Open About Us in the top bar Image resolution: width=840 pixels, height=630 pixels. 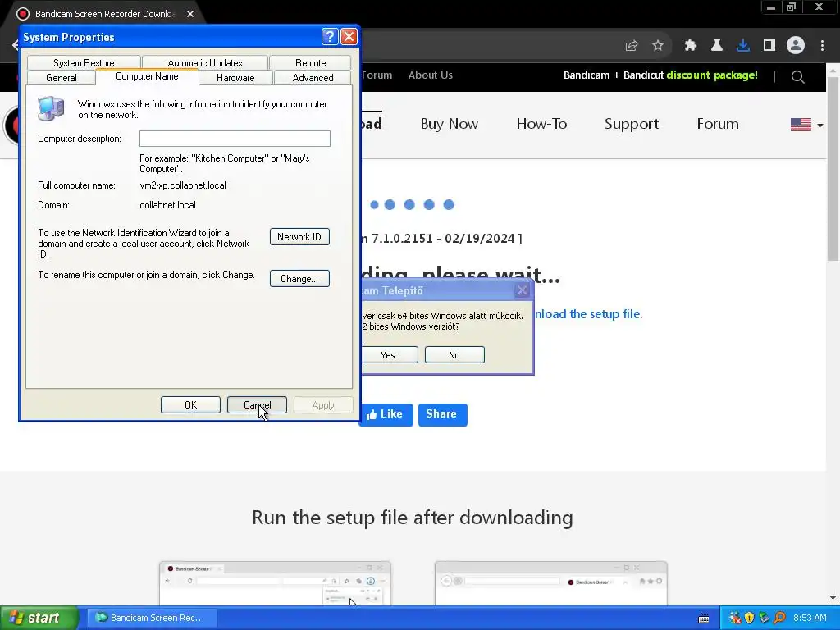click(430, 75)
